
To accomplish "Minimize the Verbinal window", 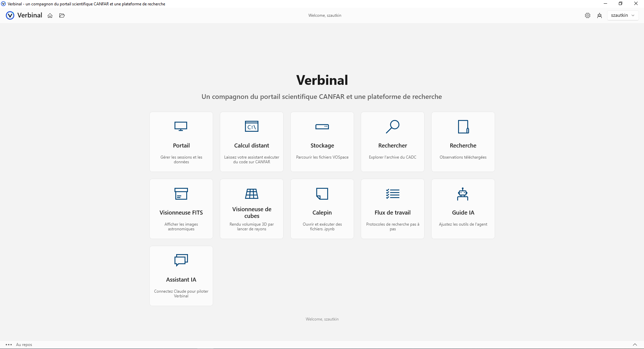I will pos(605,4).
